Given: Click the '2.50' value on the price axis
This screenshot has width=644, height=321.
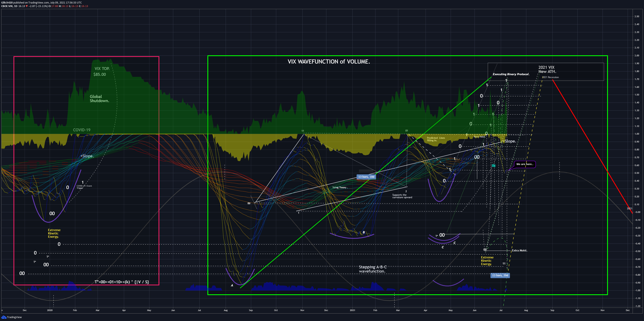Looking at the screenshot, I should pos(637,17).
